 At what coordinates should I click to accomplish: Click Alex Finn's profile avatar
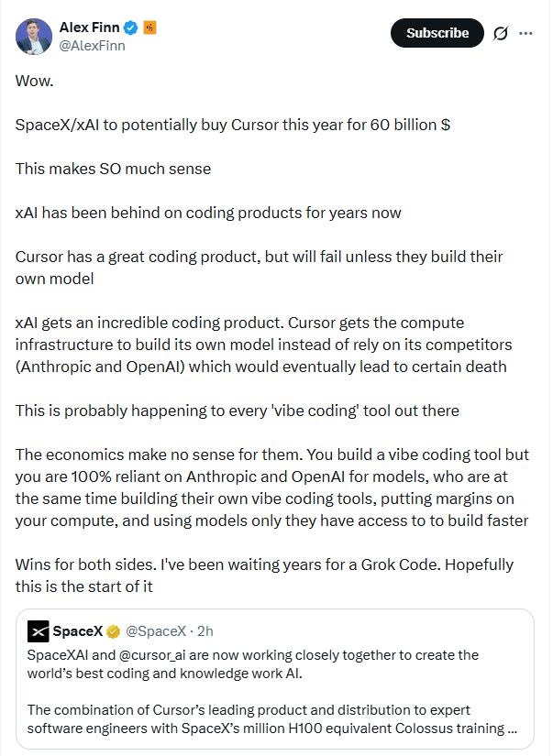[34, 36]
